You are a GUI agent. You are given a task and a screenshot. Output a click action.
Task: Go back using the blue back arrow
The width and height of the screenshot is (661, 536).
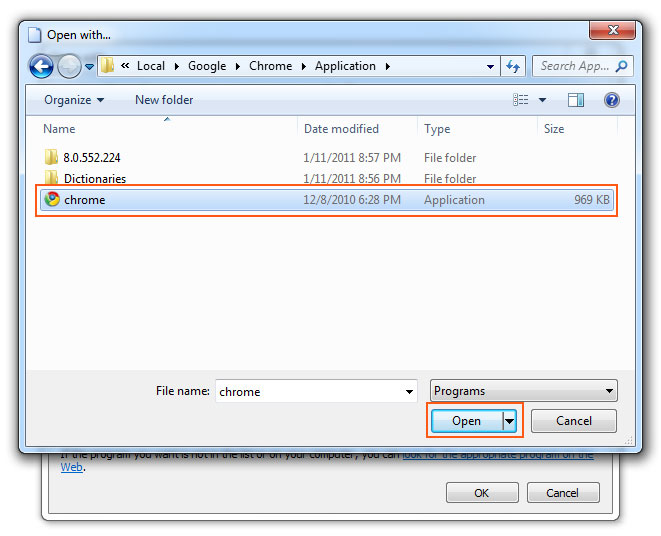pos(41,66)
